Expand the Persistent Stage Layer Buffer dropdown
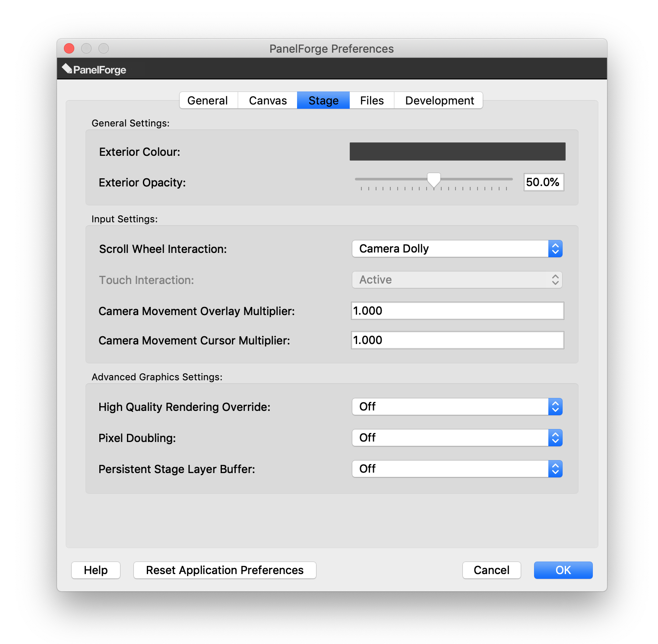658x644 pixels. tap(457, 469)
